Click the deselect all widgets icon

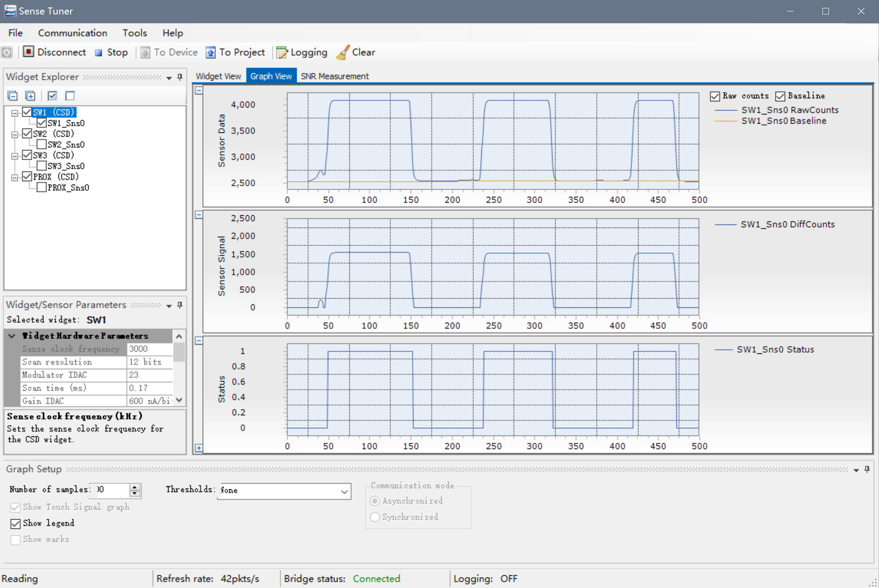pyautogui.click(x=70, y=96)
